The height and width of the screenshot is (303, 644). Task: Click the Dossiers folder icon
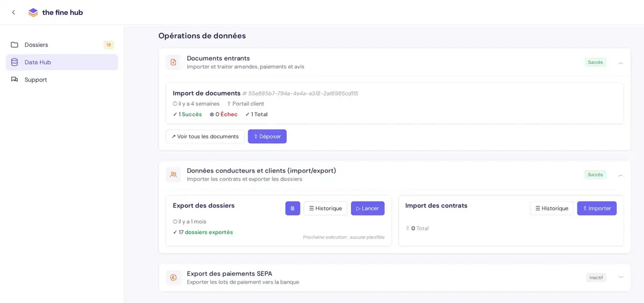14,45
